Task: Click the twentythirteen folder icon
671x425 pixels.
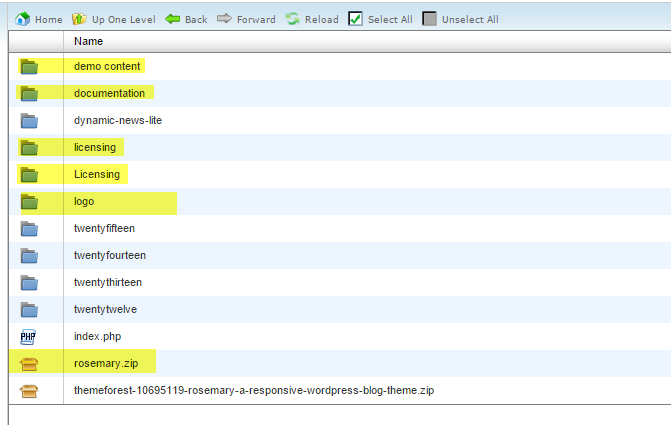Action: [x=29, y=283]
